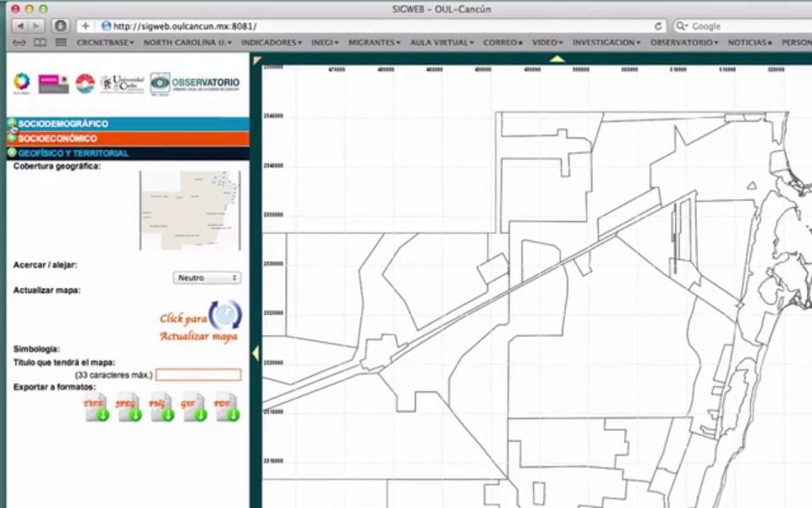Image resolution: width=812 pixels, height=508 pixels.
Task: Open the NOTICIAS bookmark
Action: click(x=750, y=43)
